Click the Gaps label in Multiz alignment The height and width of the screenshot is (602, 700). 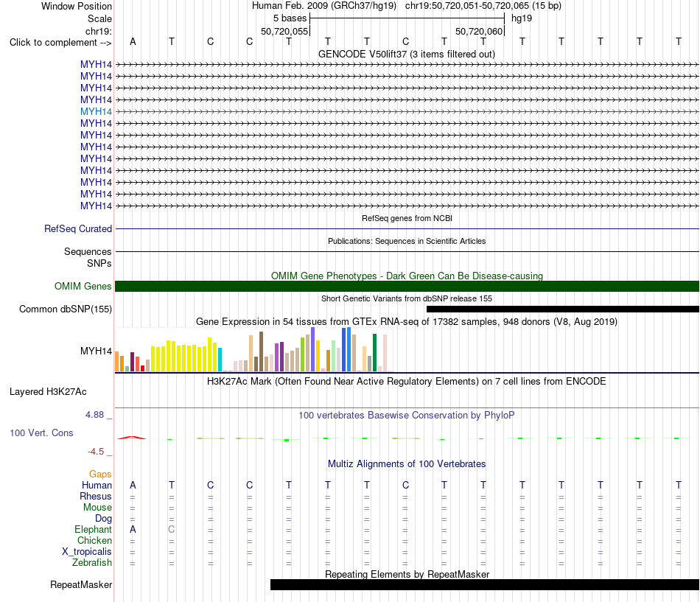pyautogui.click(x=100, y=474)
